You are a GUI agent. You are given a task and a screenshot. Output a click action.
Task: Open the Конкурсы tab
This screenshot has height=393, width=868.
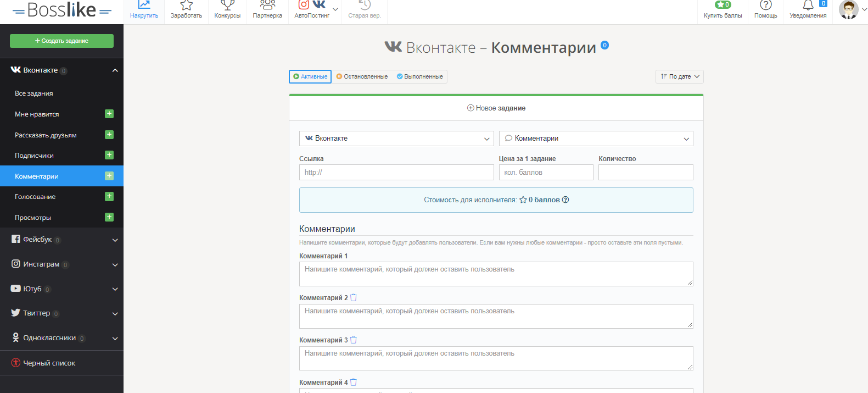click(227, 10)
